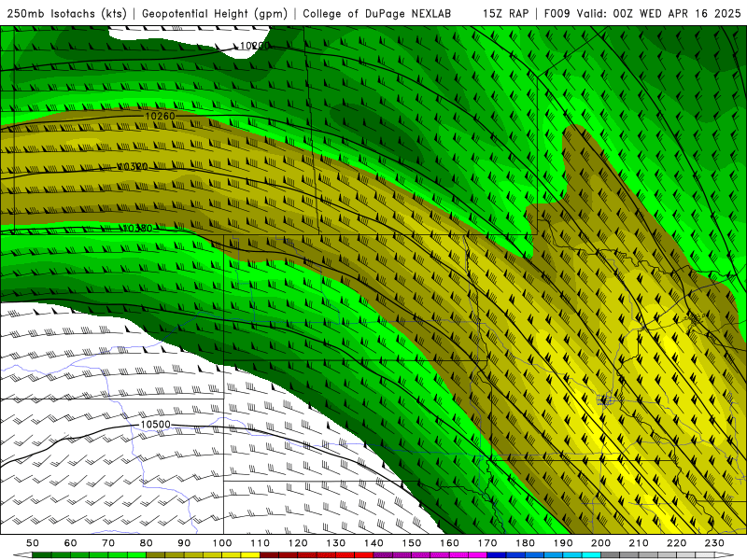Click the 110 value on the color scale

tap(261, 543)
